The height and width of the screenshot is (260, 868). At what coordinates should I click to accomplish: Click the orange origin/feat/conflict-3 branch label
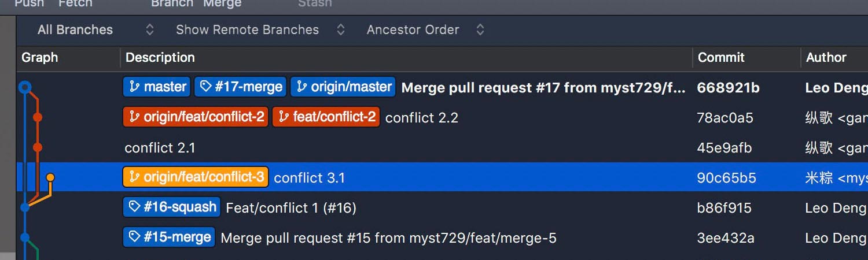tap(196, 177)
